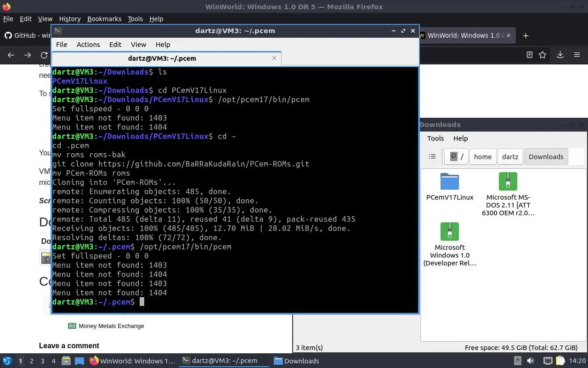Open the volume control tray icon
The width and height of the screenshot is (588, 368).
[x=531, y=361]
